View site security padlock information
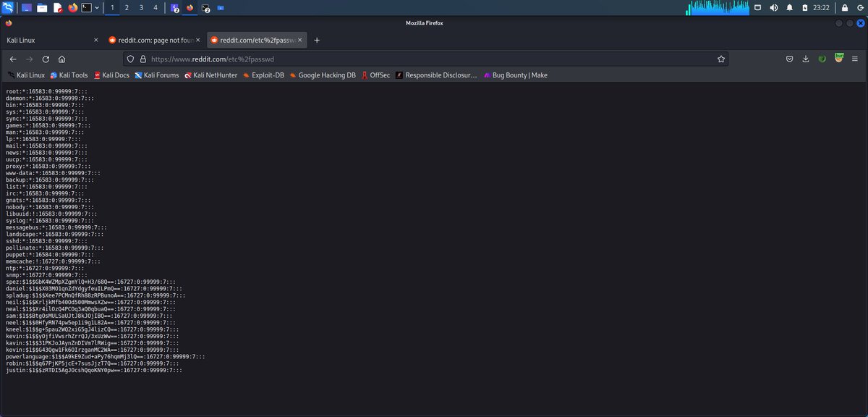Image resolution: width=868 pixels, height=417 pixels. coord(143,59)
